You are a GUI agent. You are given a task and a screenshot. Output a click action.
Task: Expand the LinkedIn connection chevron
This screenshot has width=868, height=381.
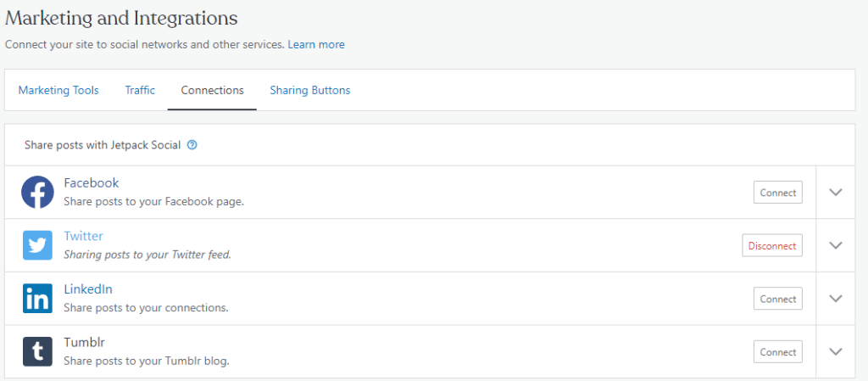point(836,299)
